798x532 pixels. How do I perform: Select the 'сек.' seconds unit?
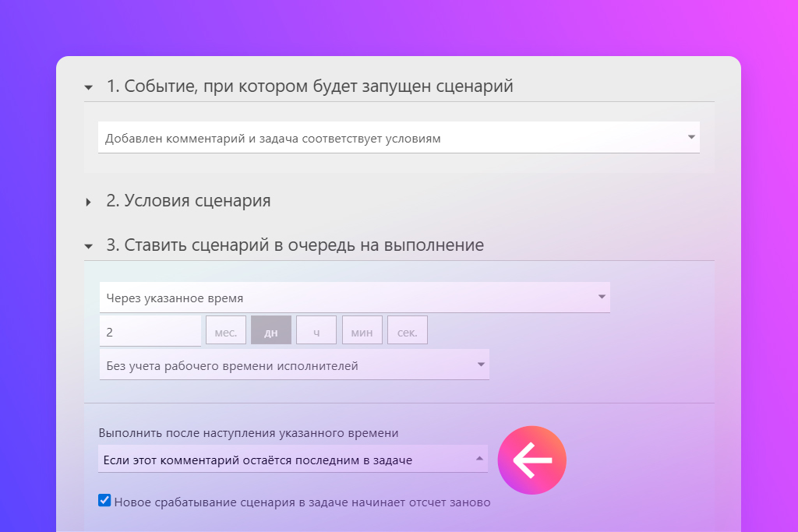click(x=407, y=330)
